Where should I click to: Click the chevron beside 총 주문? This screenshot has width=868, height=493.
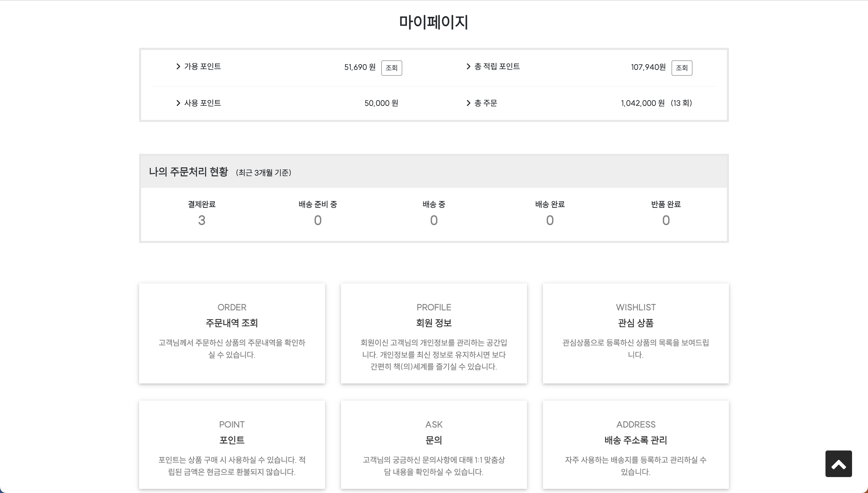[468, 103]
